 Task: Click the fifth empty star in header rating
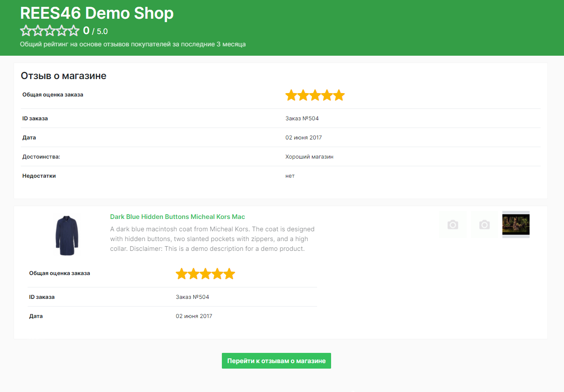coord(74,31)
